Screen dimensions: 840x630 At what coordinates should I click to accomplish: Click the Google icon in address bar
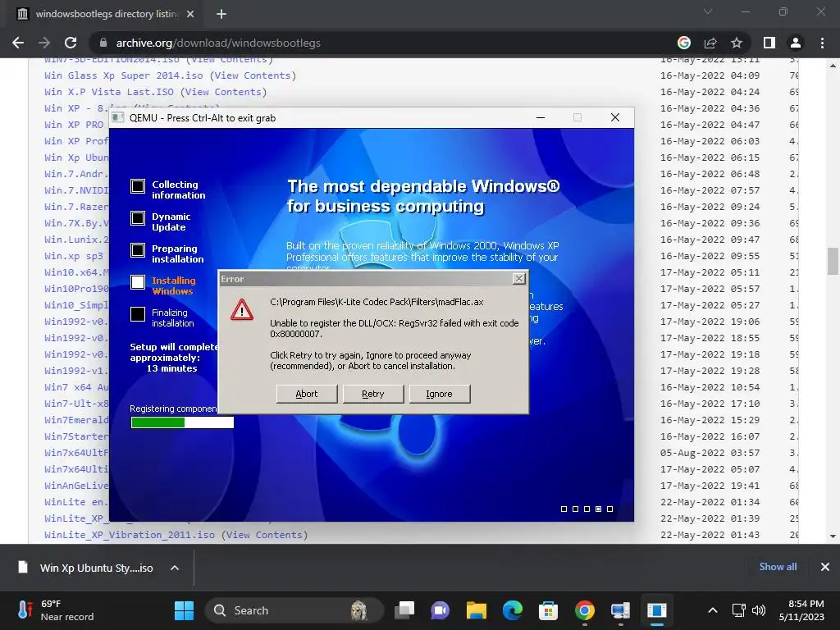[684, 43]
